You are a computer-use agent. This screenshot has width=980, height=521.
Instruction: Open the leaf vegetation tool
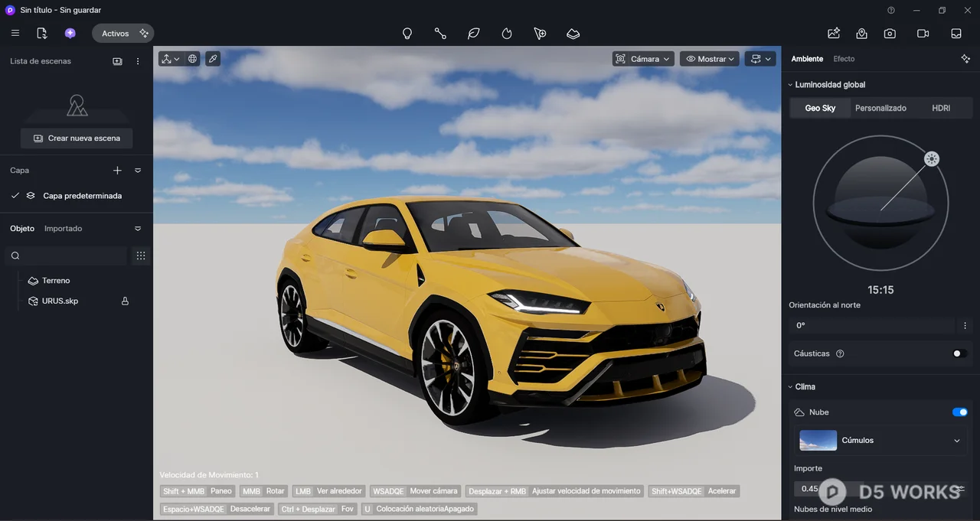click(x=474, y=34)
